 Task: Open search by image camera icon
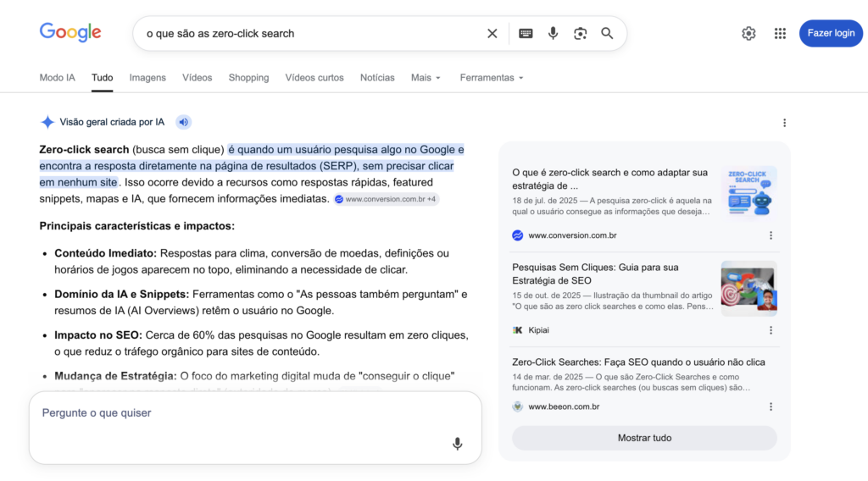click(x=580, y=33)
